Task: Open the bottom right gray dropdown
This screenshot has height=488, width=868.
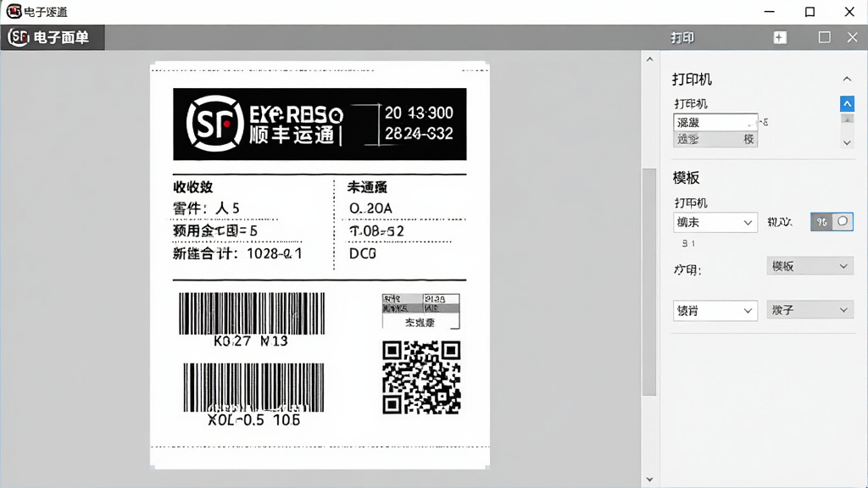Action: pyautogui.click(x=810, y=310)
